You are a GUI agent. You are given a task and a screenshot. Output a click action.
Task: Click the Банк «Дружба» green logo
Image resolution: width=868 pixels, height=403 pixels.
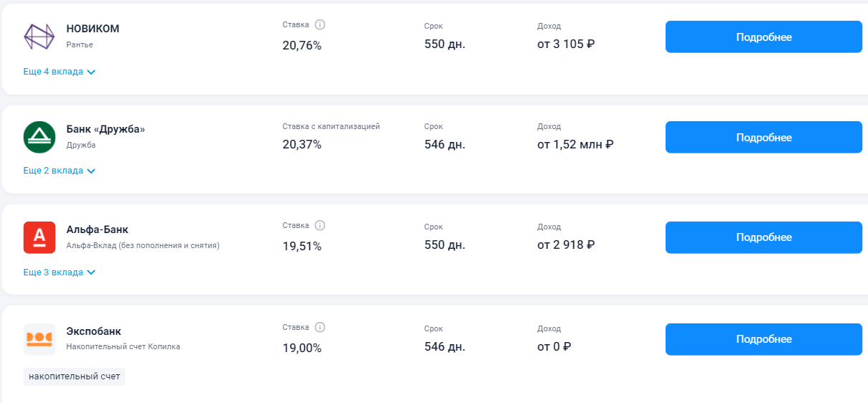point(39,137)
